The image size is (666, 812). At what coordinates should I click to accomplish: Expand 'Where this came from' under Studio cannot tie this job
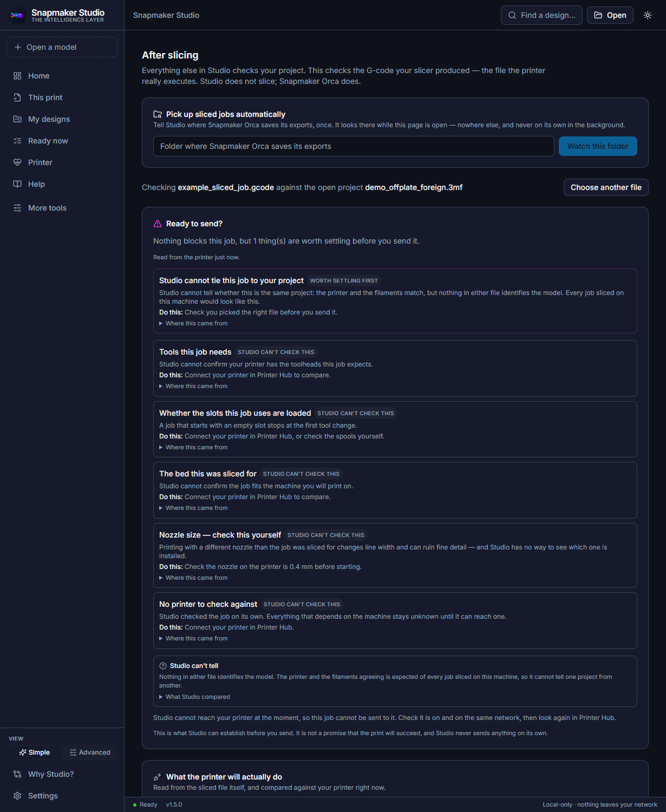pyautogui.click(x=193, y=323)
